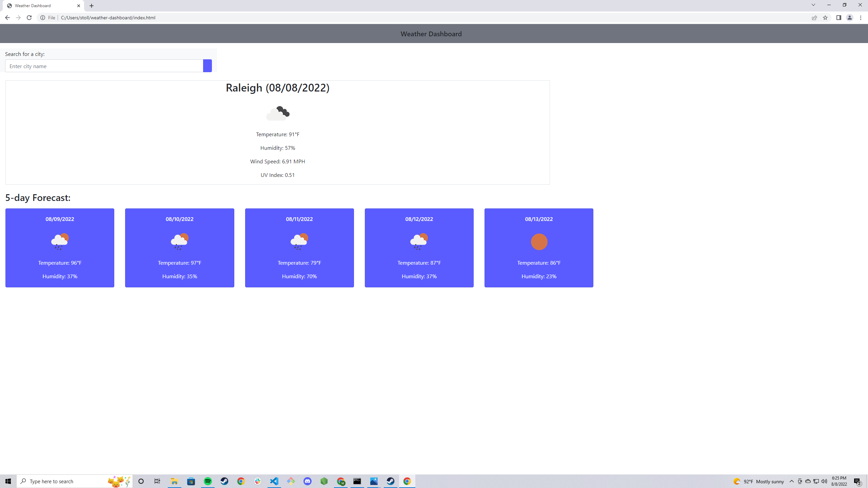The image size is (868, 488).
Task: Open Slack from the taskbar
Action: point(258,481)
